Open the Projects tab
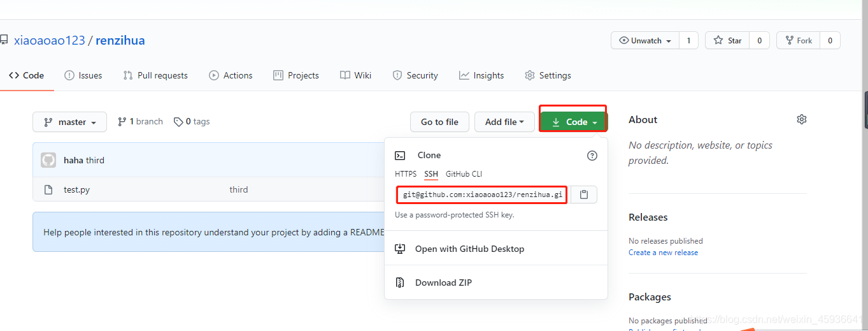 coord(296,75)
